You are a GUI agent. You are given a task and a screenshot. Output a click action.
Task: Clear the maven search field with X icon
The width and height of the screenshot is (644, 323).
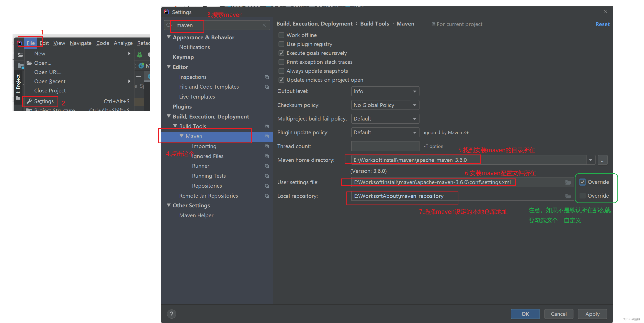click(x=264, y=25)
